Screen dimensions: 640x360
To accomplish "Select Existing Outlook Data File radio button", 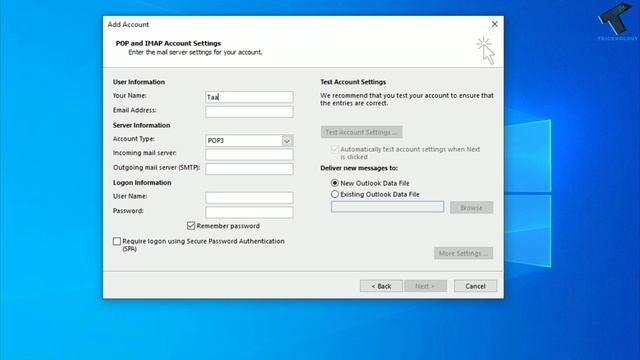I will [335, 194].
